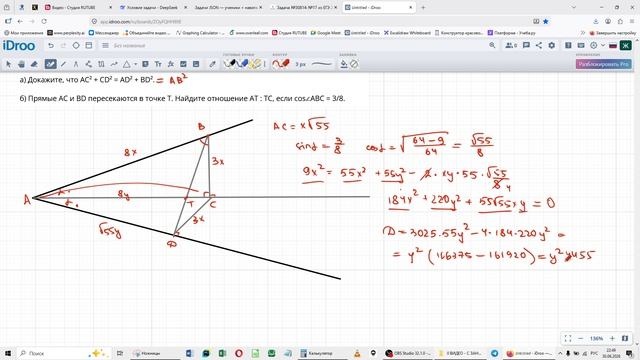Undo the last action

click(51, 46)
